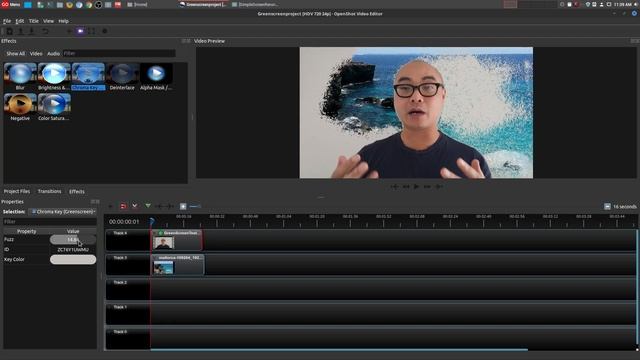Image resolution: width=640 pixels, height=360 pixels.
Task: Click the Fullscreen toolbar icon
Action: click(91, 31)
